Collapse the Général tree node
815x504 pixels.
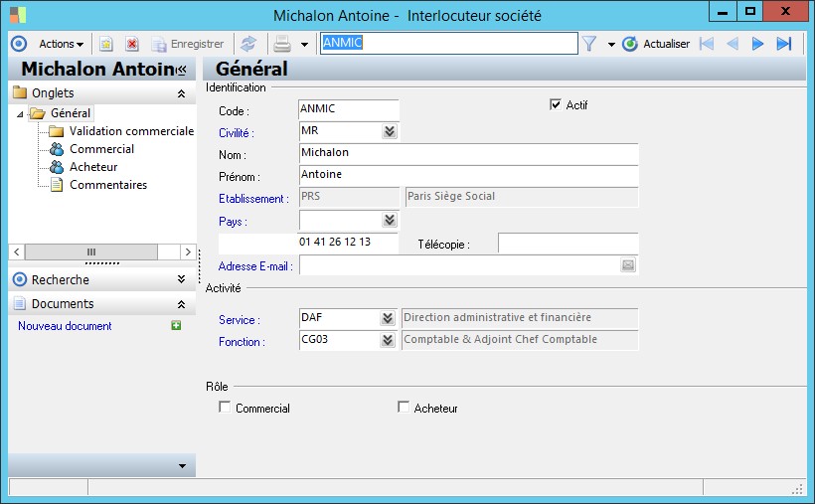20,114
